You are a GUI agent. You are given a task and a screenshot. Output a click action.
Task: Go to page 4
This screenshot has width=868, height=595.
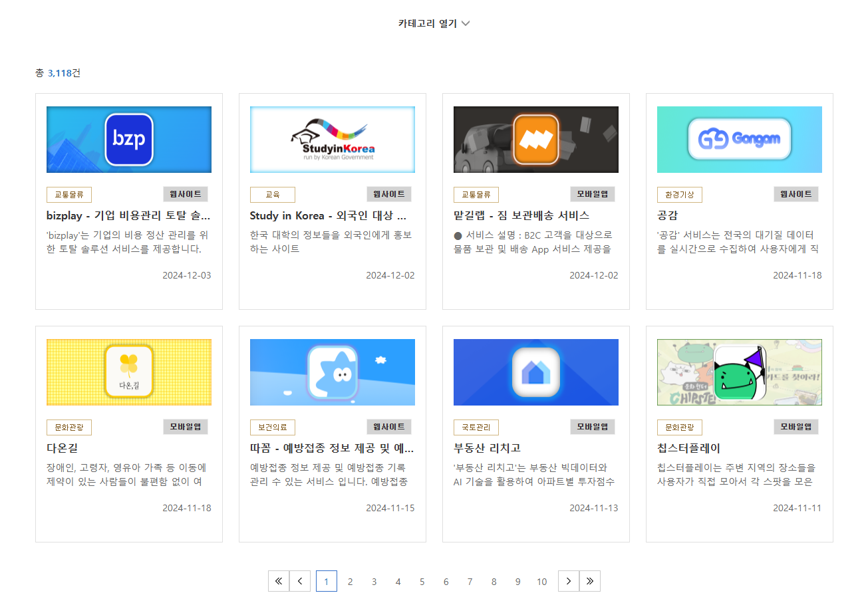click(398, 582)
